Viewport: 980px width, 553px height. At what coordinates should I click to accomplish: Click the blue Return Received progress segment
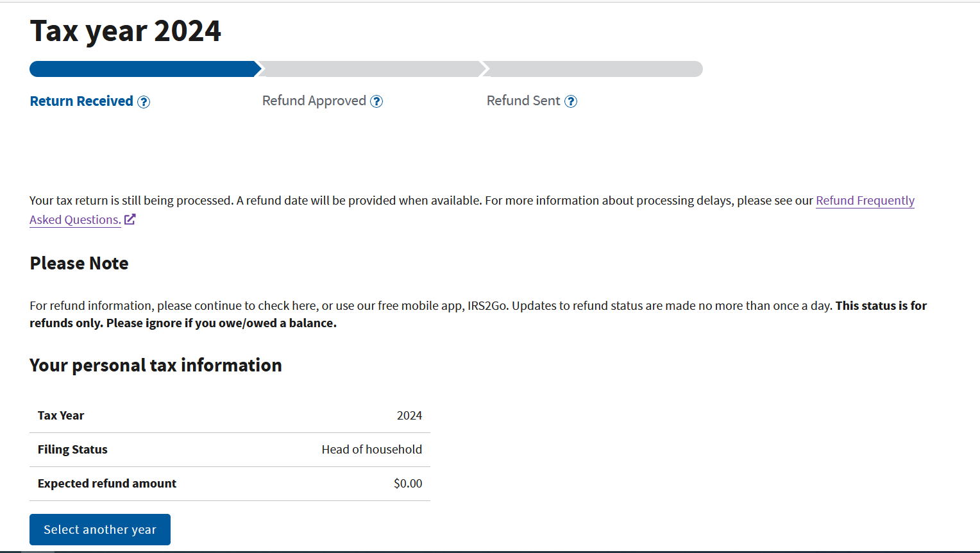click(142, 69)
